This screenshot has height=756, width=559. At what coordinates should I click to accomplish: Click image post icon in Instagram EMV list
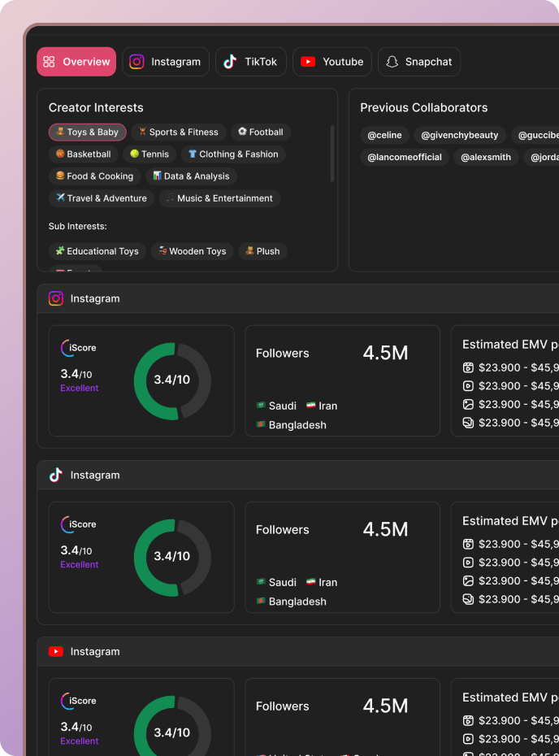coord(468,404)
